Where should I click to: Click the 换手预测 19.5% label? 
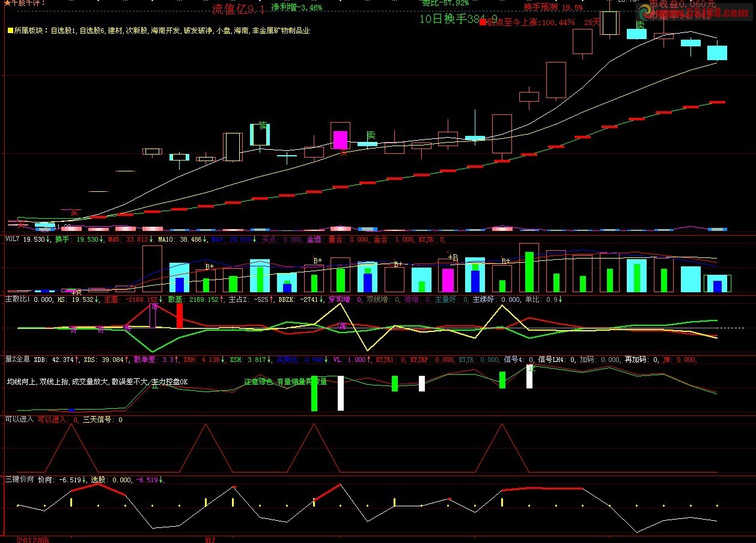pos(553,8)
